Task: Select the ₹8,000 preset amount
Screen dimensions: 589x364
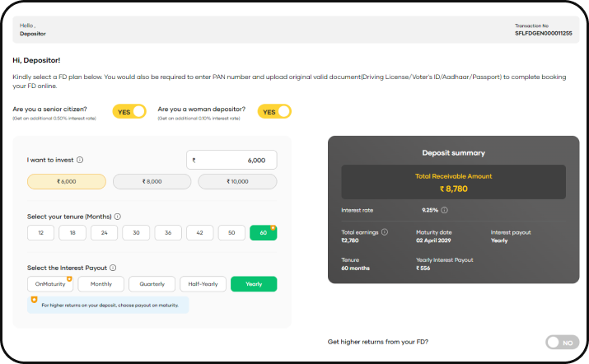Action: (x=152, y=181)
